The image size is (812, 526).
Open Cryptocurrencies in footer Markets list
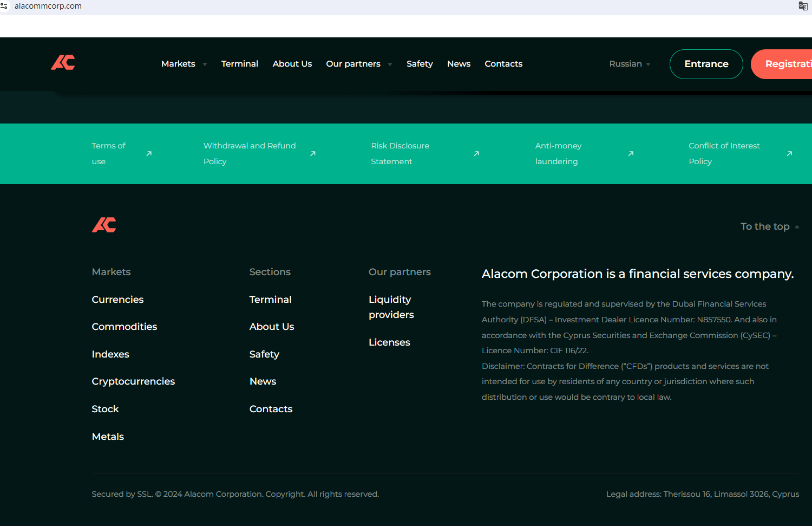point(133,381)
